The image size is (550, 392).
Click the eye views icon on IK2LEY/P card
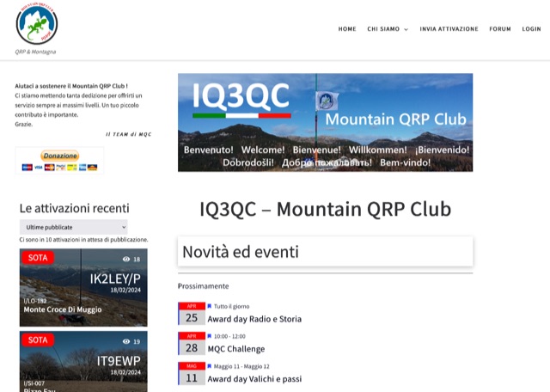(126, 259)
